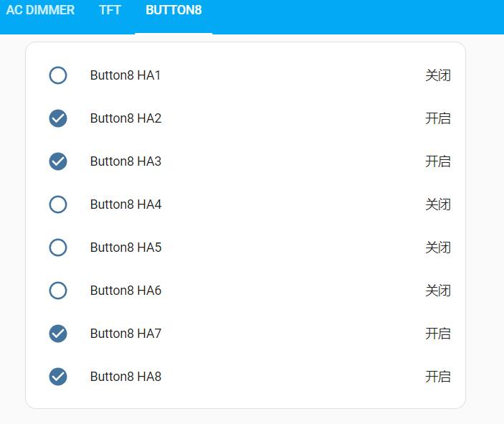Click the checked circle icon for Button8 HA3

coord(58,161)
